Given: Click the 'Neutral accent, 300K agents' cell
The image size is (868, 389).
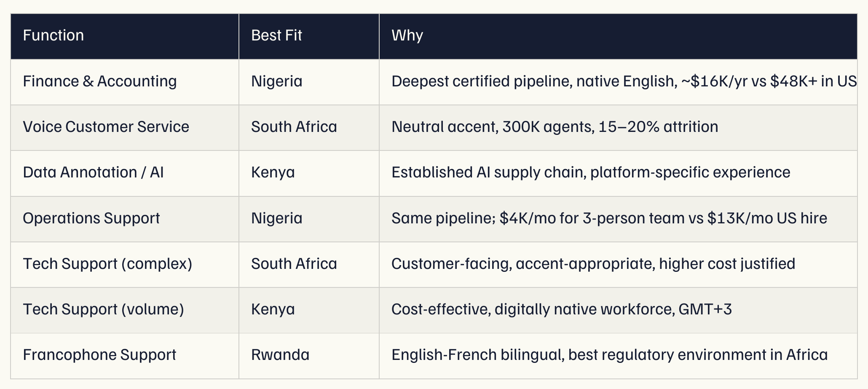Looking at the screenshot, I should click(618, 128).
